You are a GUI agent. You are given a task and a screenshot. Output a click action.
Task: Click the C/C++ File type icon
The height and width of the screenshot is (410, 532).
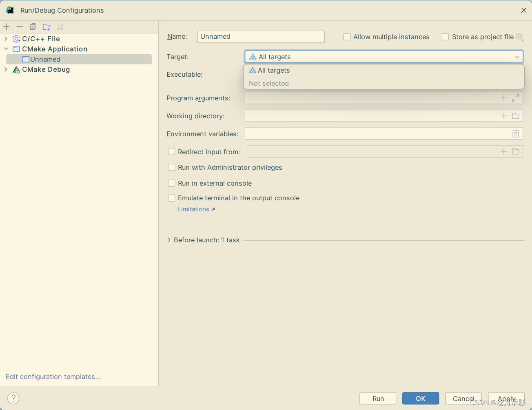pyautogui.click(x=16, y=39)
